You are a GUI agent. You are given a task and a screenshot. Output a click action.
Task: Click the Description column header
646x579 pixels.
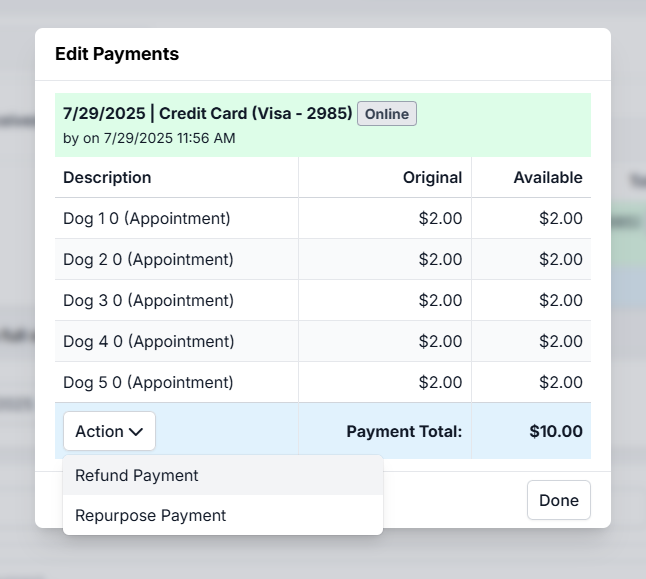pos(107,177)
